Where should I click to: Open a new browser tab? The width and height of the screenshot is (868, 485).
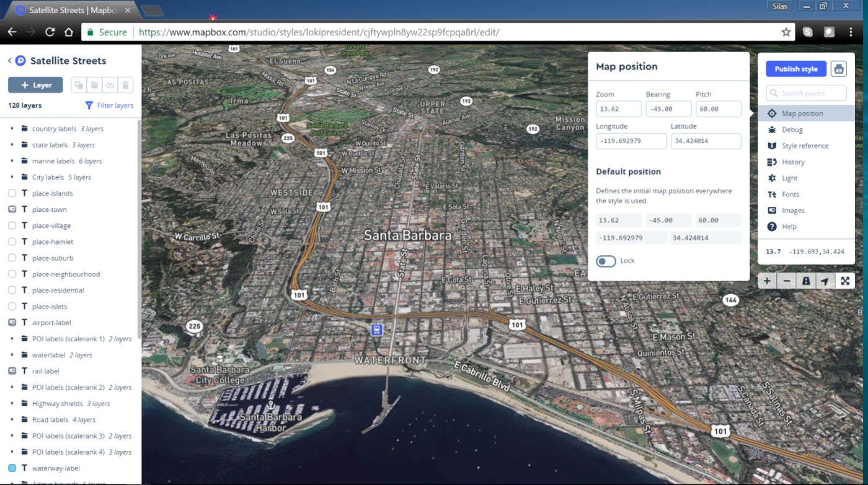coord(153,11)
